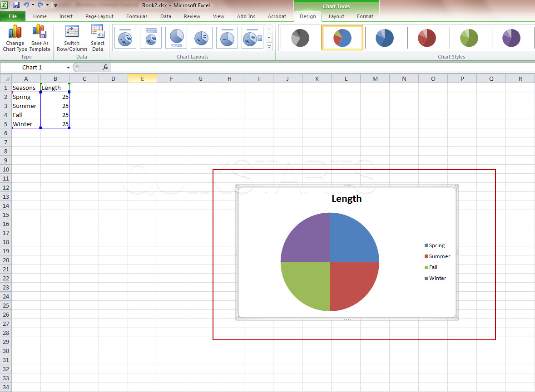
Task: Apply the second chart layout thumbnail
Action: (x=151, y=38)
